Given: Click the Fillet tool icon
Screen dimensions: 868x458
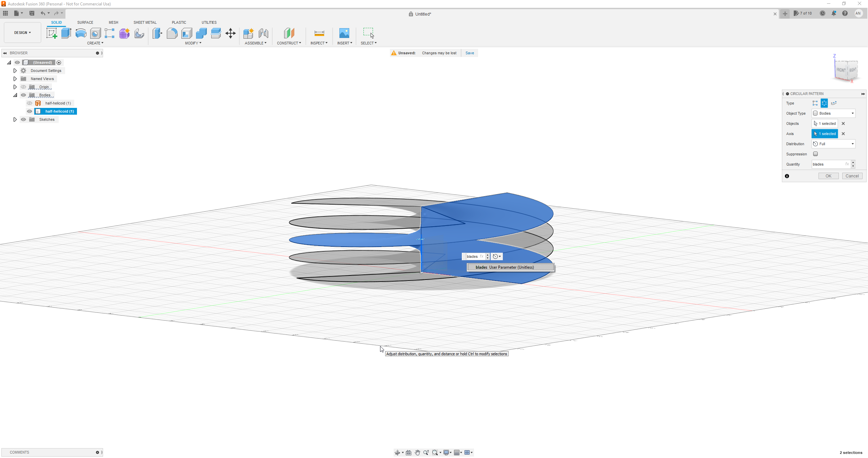Looking at the screenshot, I should click(x=172, y=33).
